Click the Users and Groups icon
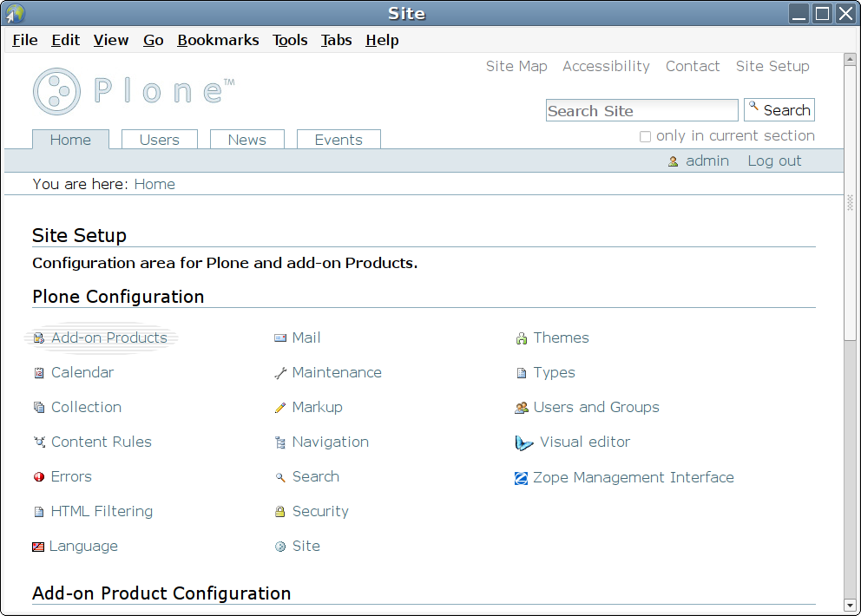 tap(522, 408)
